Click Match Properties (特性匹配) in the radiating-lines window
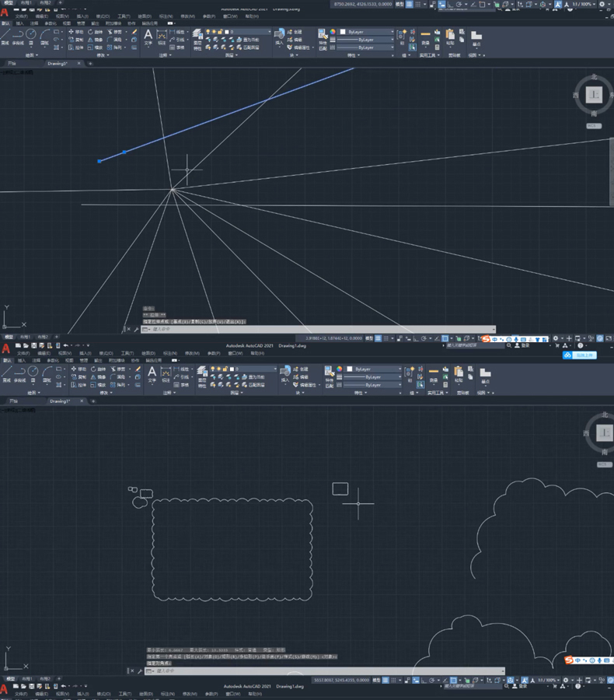614x700 pixels. coord(323,40)
